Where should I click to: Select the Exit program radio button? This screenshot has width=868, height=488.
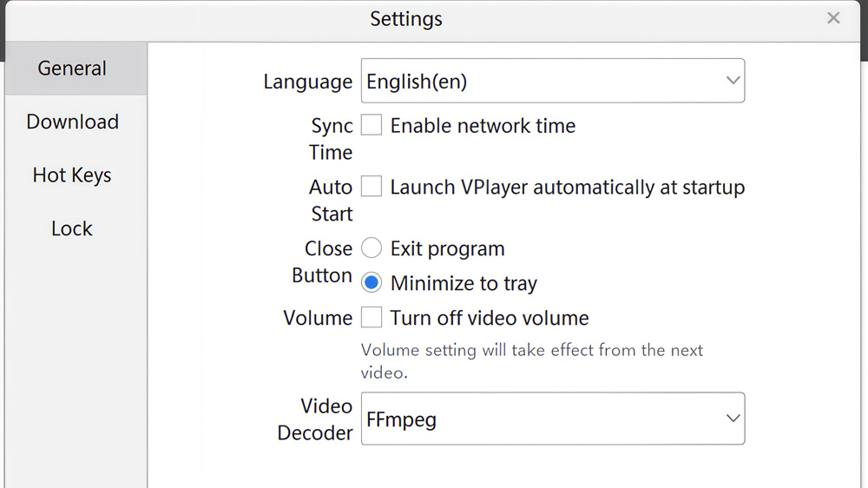[x=372, y=249]
